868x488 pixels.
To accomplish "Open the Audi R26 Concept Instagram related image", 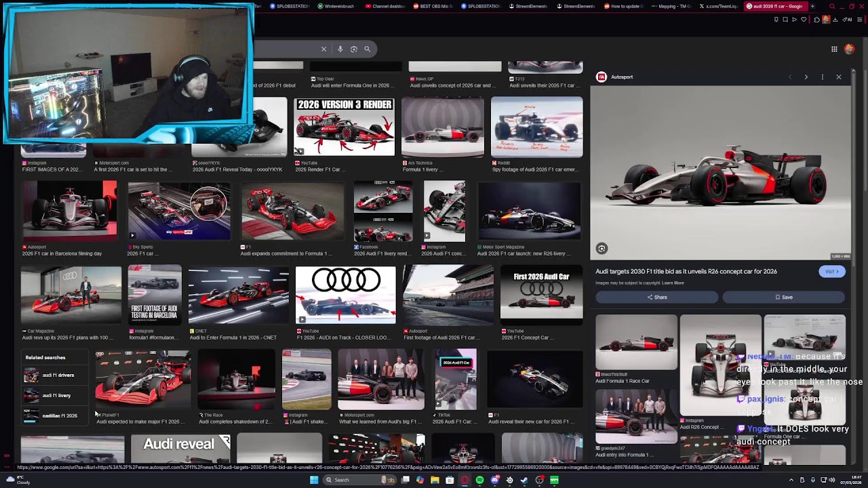I will point(720,366).
